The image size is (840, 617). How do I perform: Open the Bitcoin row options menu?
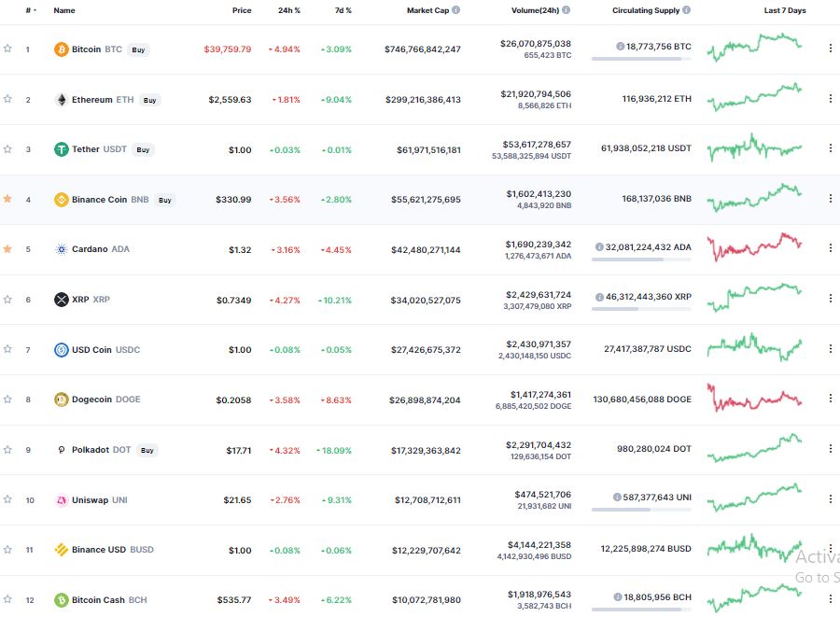tap(831, 49)
